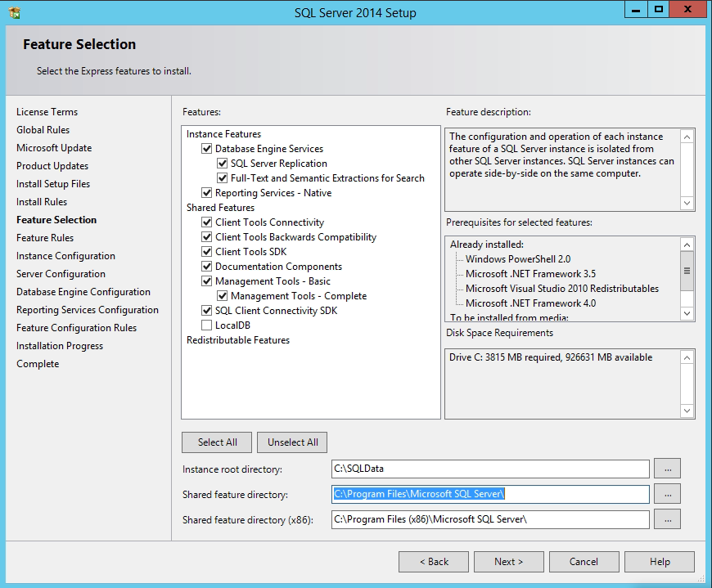Viewport: 712px width, 588px height.
Task: Disable Full-Text and Semantic Extractions for Search
Action: point(222,177)
